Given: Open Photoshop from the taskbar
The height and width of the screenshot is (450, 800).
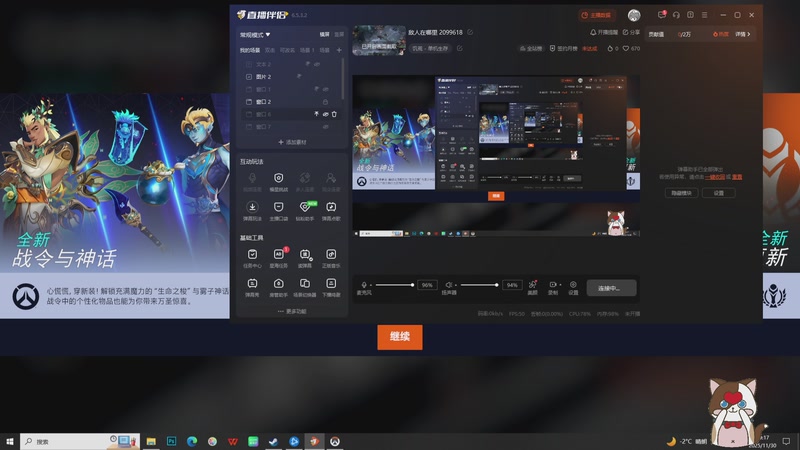Looking at the screenshot, I should (171, 441).
